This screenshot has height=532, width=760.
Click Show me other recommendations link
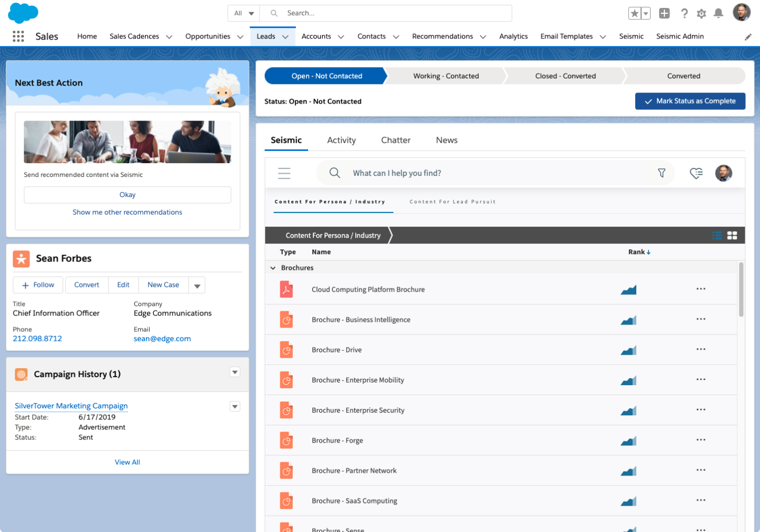(127, 212)
